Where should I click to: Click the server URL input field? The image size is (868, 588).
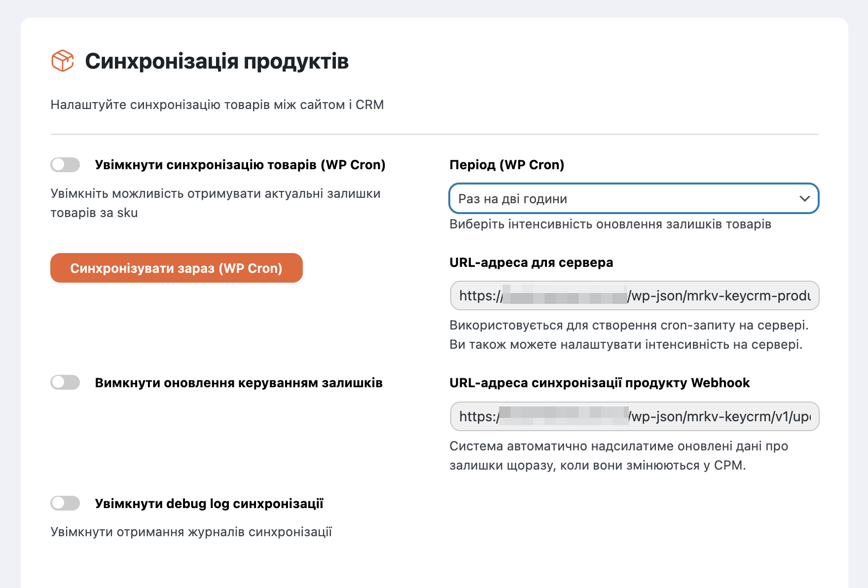point(634,295)
